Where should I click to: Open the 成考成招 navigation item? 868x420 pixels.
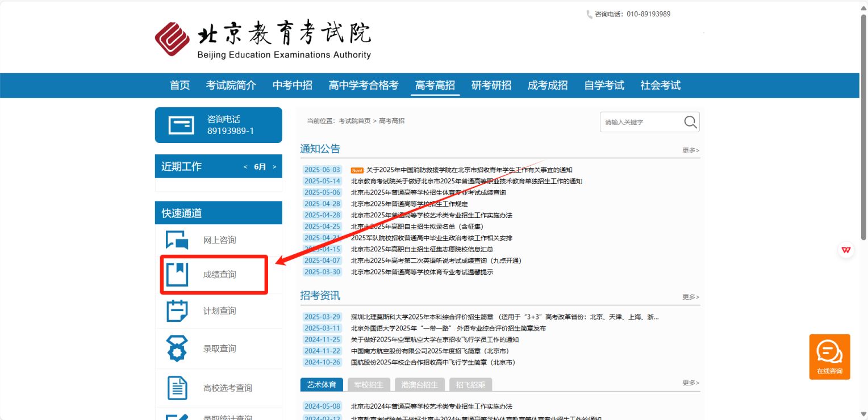548,85
